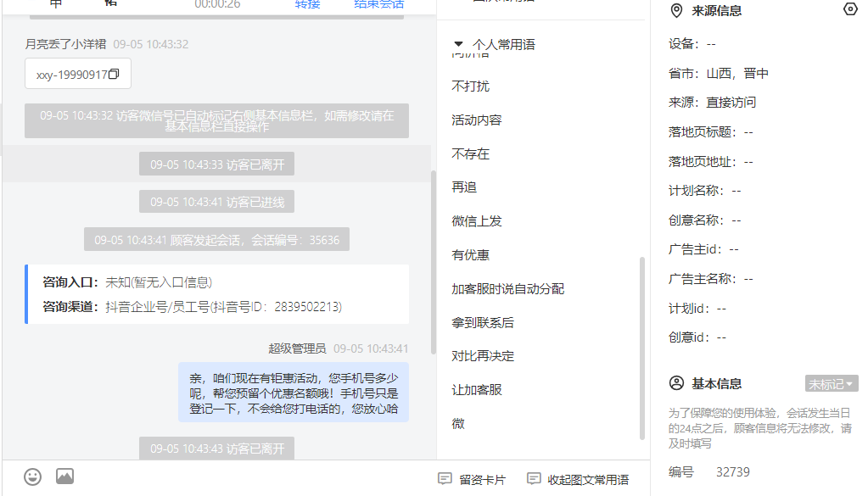868x496 pixels.
Task: Copy the xxy-19990917 WeChat ID
Action: tap(114, 74)
